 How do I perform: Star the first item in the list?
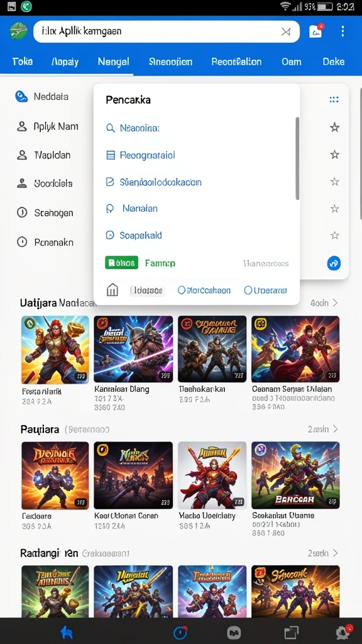pos(335,127)
